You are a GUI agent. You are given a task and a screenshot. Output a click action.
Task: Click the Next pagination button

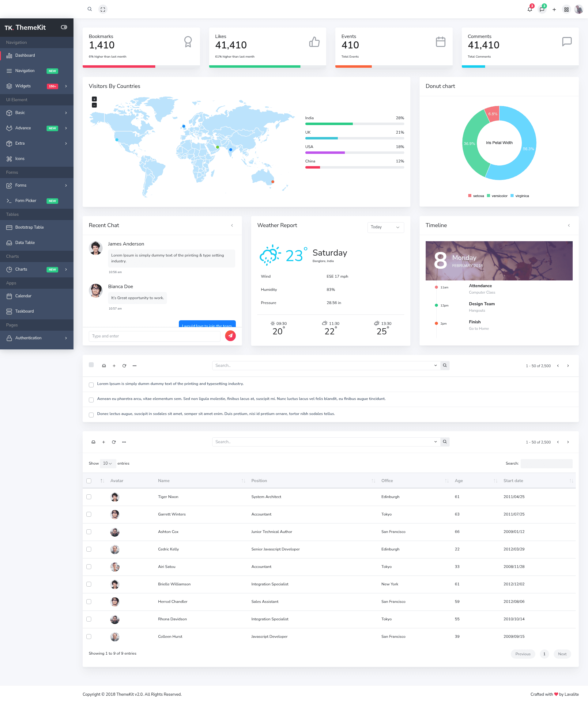pyautogui.click(x=562, y=654)
